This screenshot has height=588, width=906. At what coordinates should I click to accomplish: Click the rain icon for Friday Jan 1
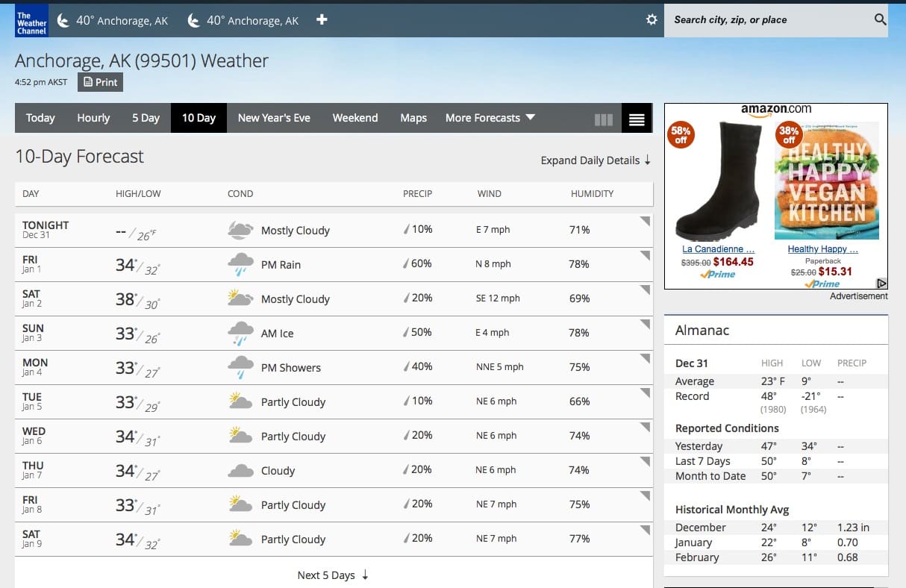240,265
